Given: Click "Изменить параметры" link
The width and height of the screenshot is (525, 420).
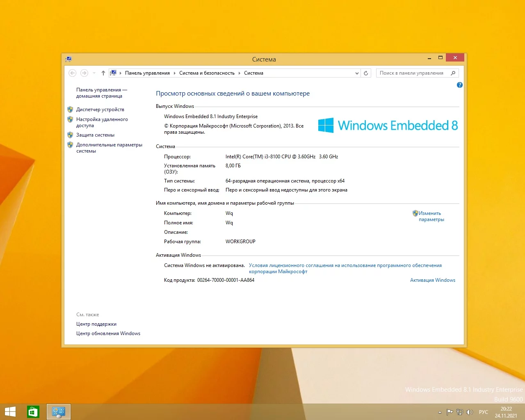Looking at the screenshot, I should point(431,216).
